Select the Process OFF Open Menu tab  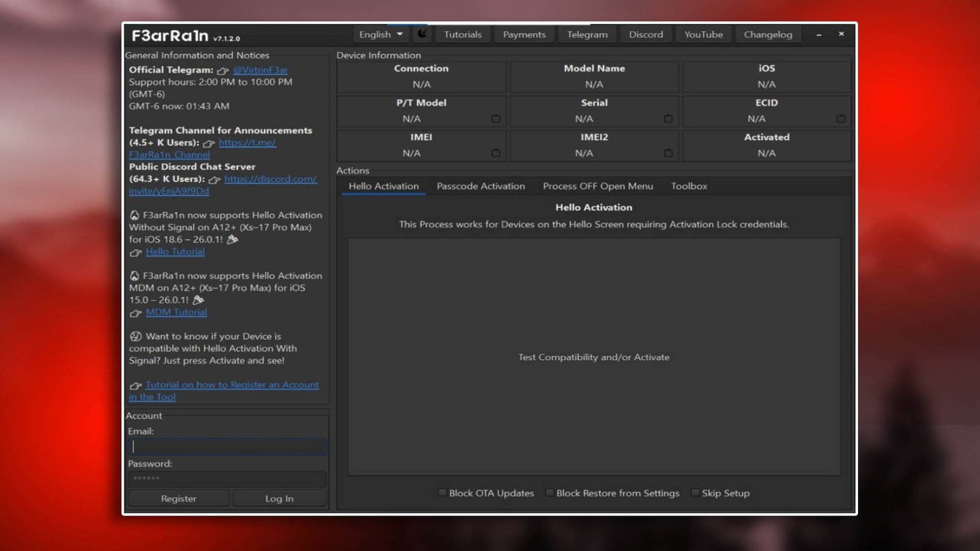(598, 186)
